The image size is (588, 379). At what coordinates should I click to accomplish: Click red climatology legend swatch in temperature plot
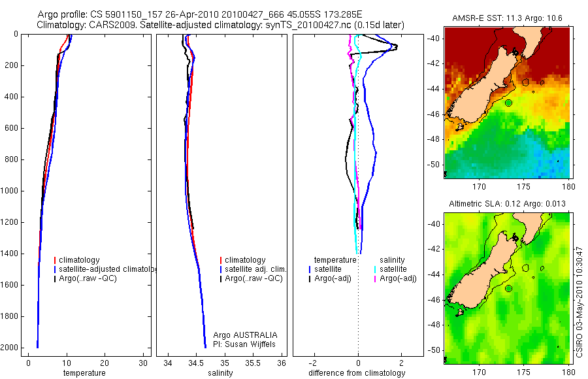point(55,260)
